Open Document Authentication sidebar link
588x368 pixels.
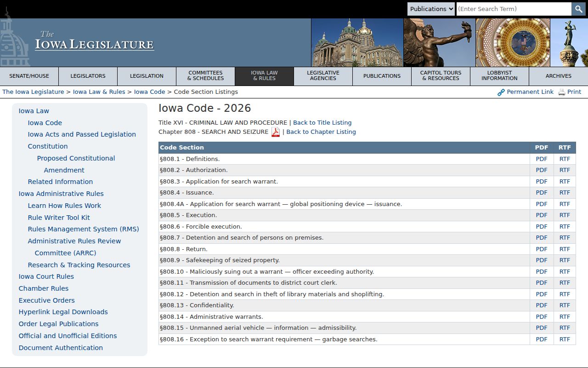pyautogui.click(x=61, y=348)
